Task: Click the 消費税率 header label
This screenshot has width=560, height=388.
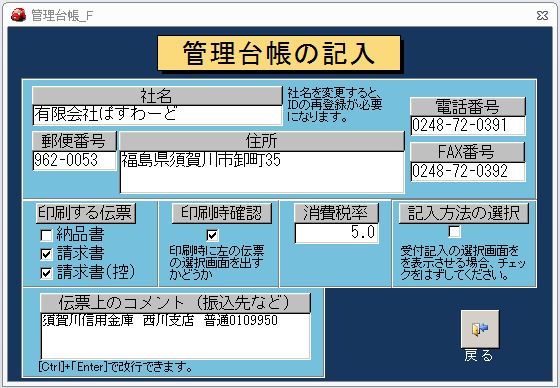Action: pyautogui.click(x=336, y=213)
